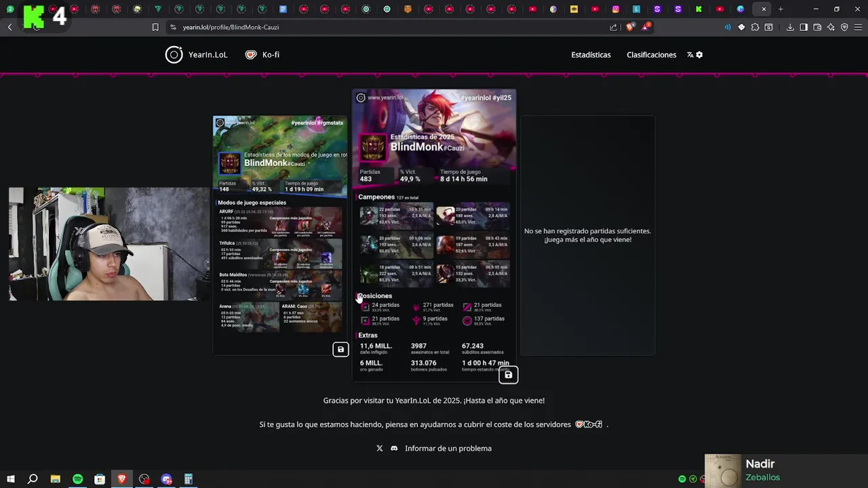Open the Clasificaciones menu
Screen dimensions: 868x488
pos(651,55)
